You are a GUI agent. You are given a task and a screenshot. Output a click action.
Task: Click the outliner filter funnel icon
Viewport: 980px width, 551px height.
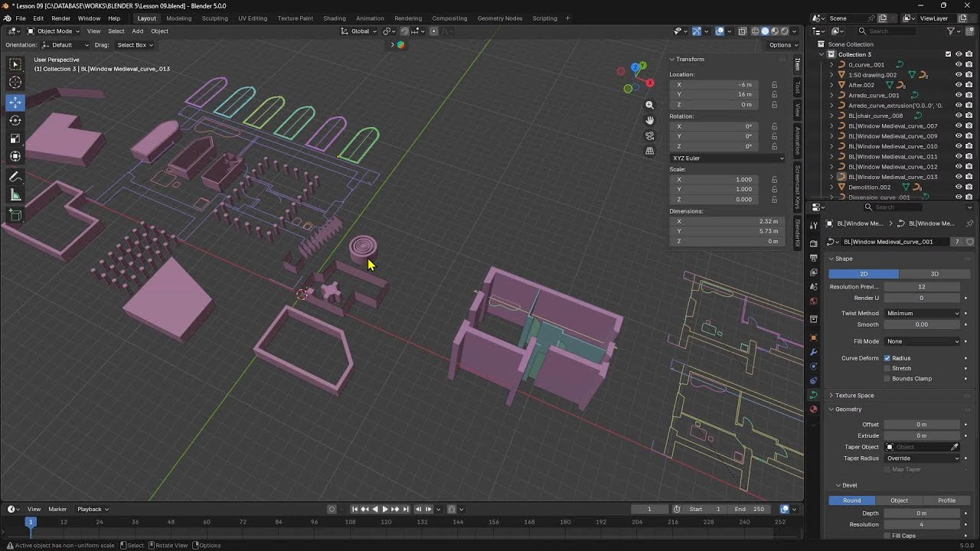coord(952,31)
